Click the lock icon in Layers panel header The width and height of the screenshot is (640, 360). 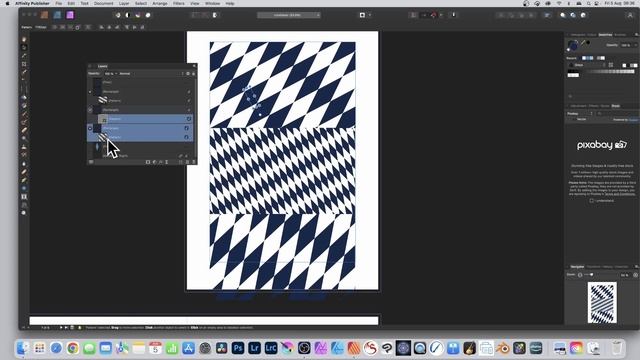193,73
